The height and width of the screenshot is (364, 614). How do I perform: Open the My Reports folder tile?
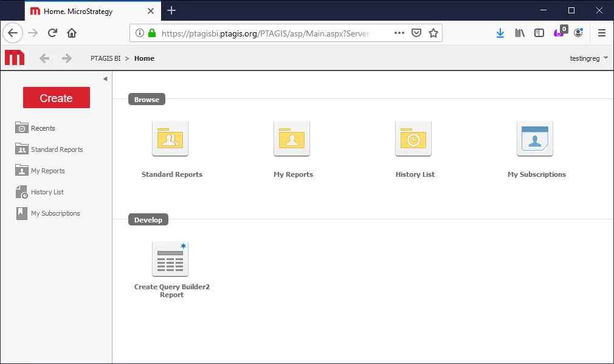pyautogui.click(x=292, y=139)
